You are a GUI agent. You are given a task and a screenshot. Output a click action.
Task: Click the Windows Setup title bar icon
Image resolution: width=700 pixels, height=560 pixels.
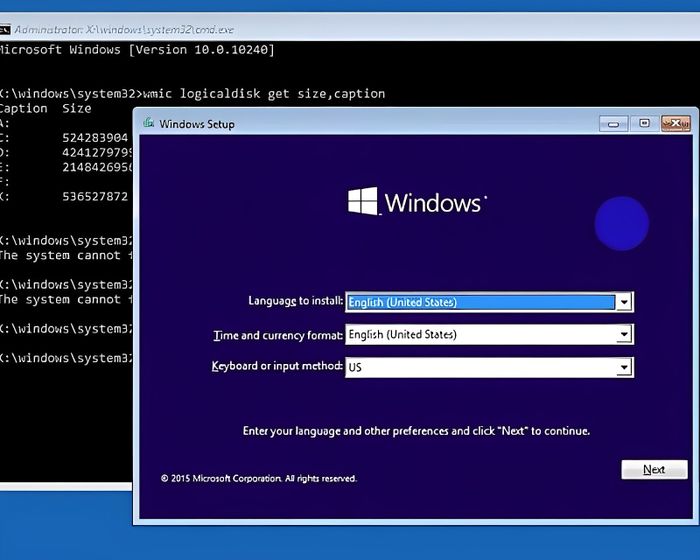[149, 123]
